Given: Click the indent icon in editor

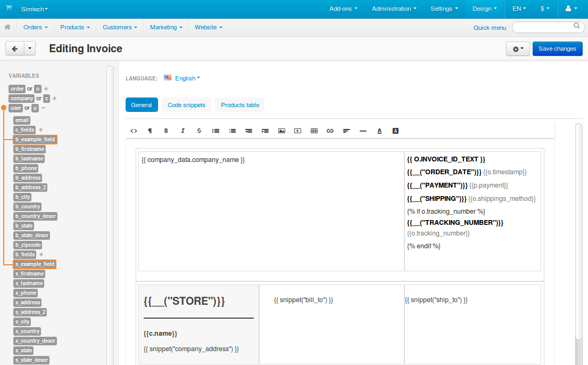Looking at the screenshot, I should click(265, 131).
